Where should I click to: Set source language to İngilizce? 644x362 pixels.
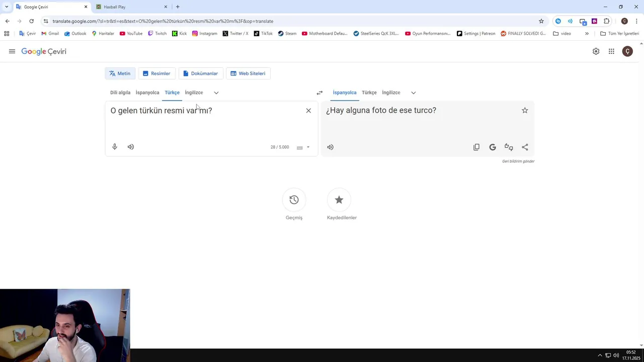click(194, 93)
